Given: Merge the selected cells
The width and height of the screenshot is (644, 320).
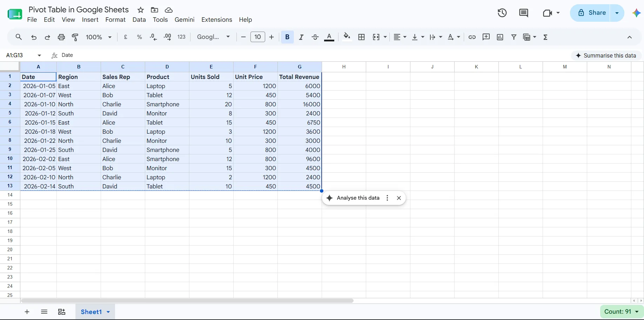Looking at the screenshot, I should tap(376, 37).
